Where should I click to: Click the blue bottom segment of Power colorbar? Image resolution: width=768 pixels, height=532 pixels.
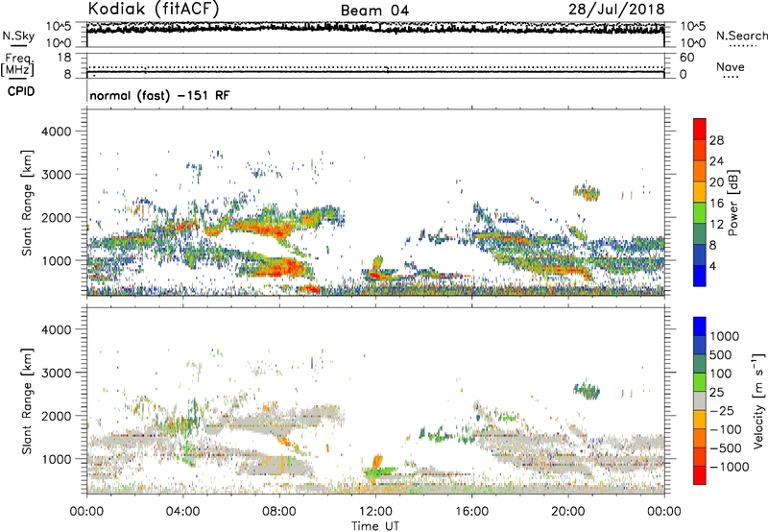700,276
